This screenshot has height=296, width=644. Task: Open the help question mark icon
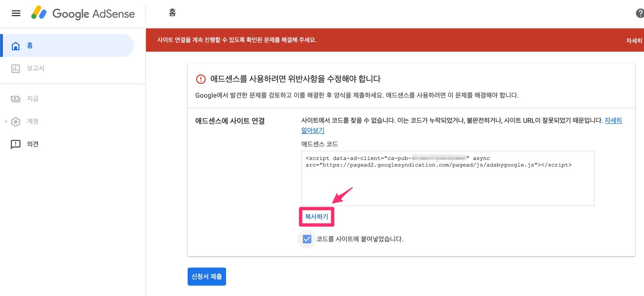coord(640,13)
